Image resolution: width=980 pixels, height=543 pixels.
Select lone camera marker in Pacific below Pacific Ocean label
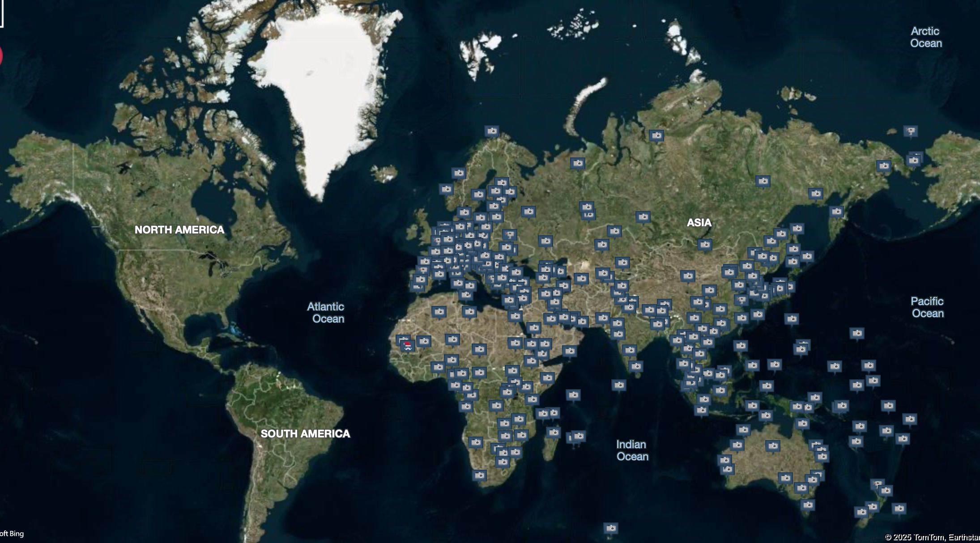[857, 333]
